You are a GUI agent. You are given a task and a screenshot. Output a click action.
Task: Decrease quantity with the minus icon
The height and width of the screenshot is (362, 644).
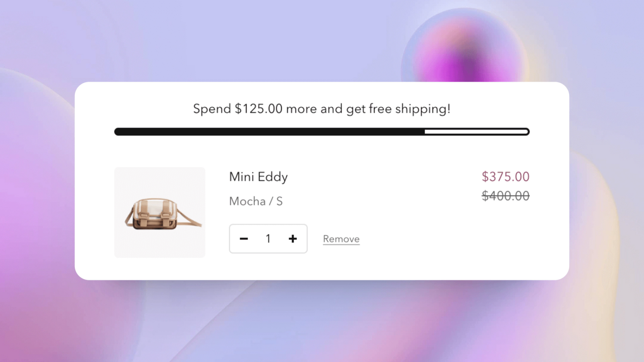click(244, 239)
